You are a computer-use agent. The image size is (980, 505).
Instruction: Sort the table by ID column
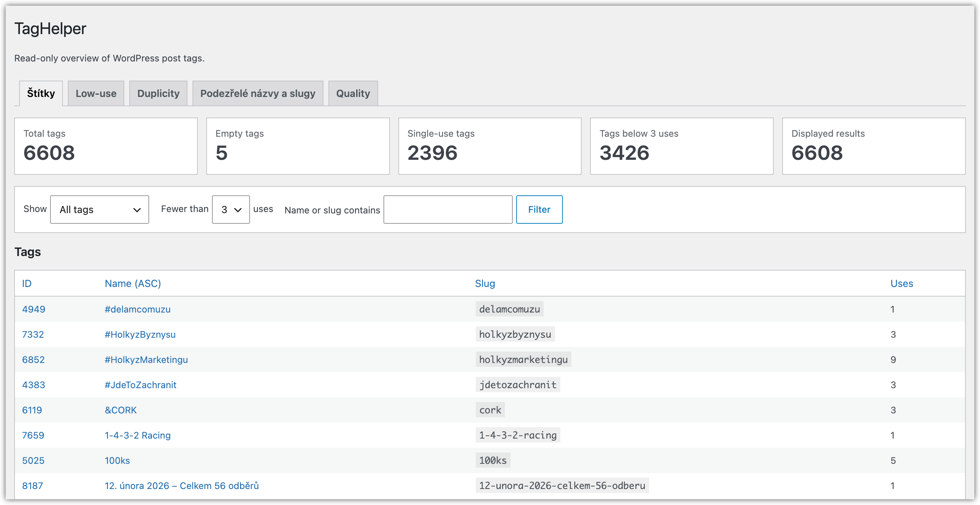click(27, 283)
